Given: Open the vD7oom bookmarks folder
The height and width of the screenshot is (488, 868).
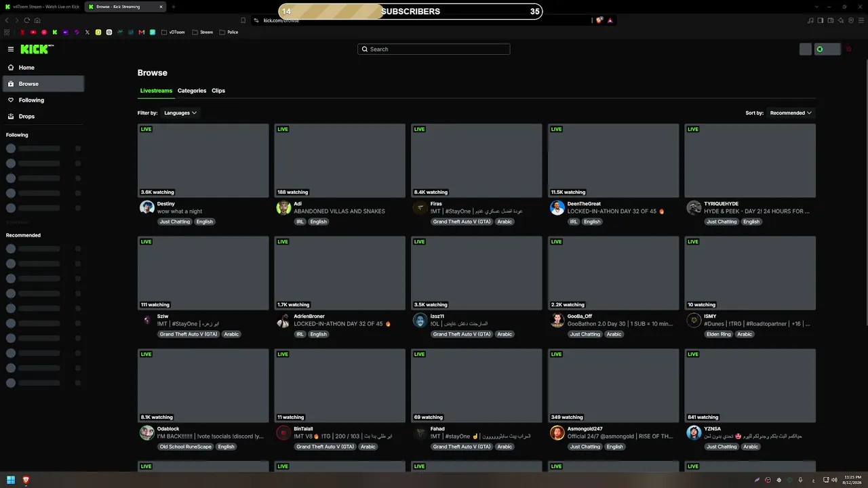Looking at the screenshot, I should coord(173,32).
